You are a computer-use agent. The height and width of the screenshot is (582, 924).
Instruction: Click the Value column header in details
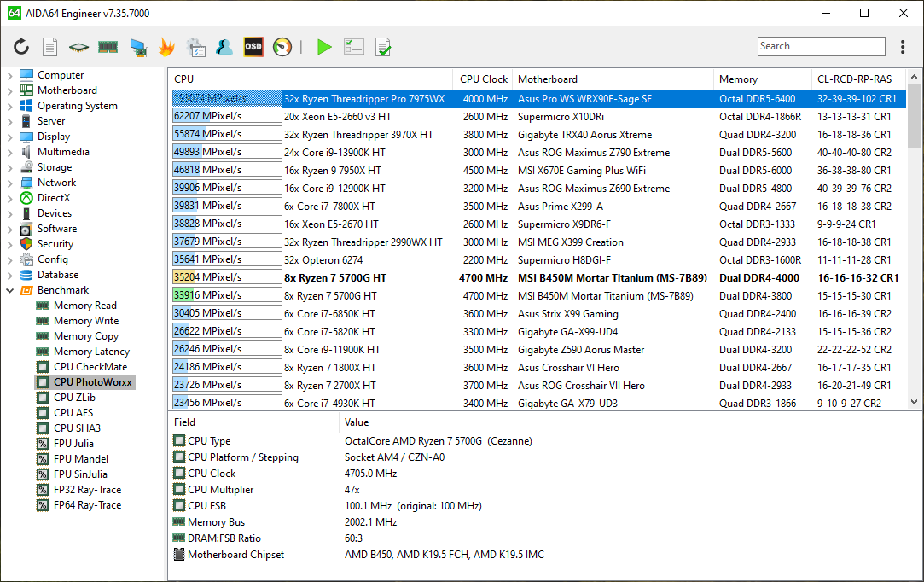click(x=505, y=422)
